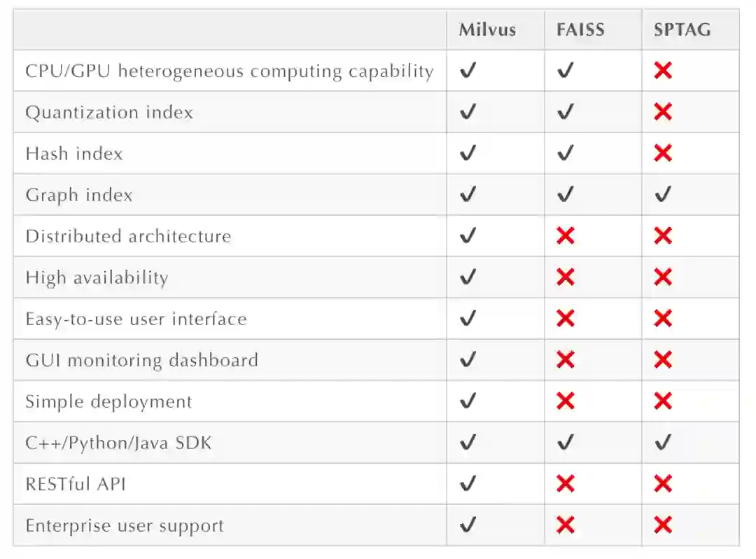
Task: Click the SPTAG column header
Action: pos(682,29)
